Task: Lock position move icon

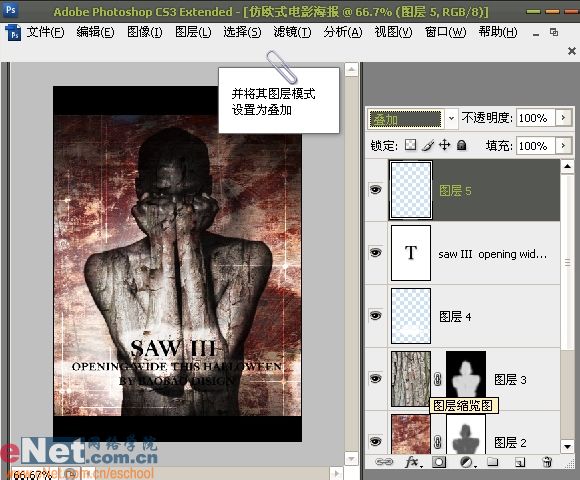Action: [444, 145]
